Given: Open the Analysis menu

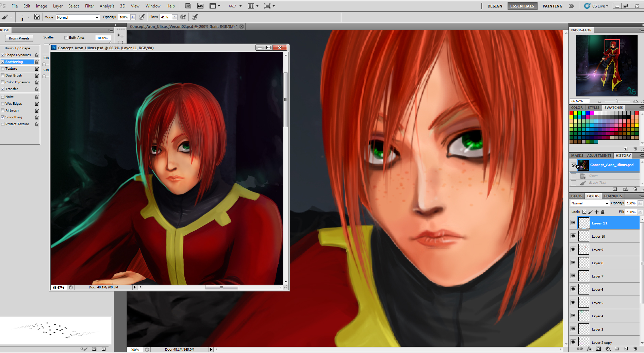Looking at the screenshot, I should (107, 6).
